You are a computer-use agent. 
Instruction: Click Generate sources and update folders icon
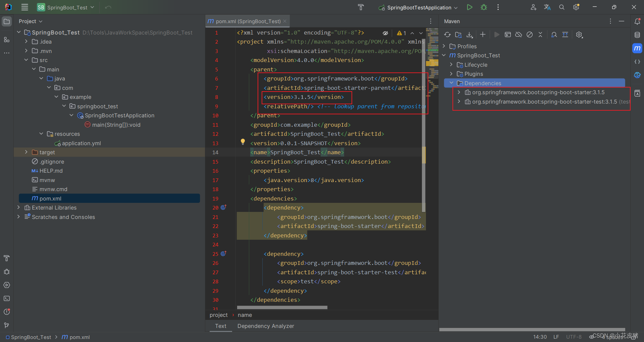[x=459, y=35]
